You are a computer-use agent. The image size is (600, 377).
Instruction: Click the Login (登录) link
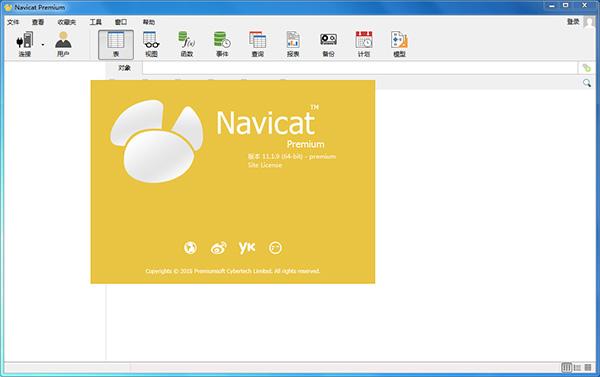(x=573, y=22)
